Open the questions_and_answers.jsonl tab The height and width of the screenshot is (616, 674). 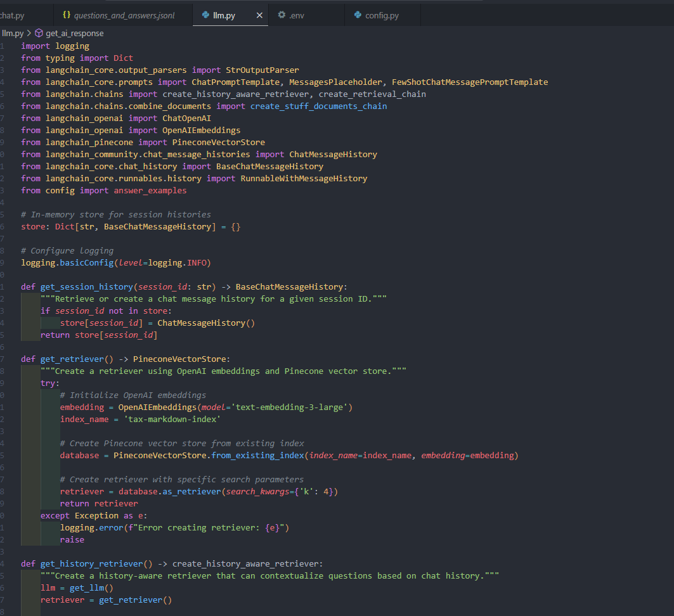click(123, 15)
